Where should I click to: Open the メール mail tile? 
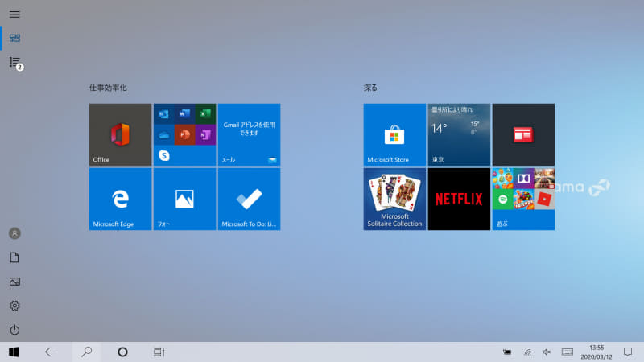coord(250,134)
